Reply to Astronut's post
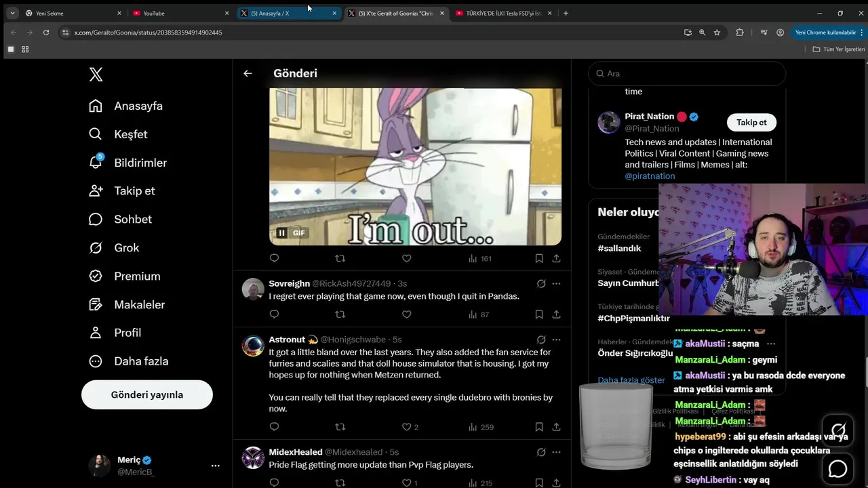This screenshot has width=868, height=488. [x=274, y=427]
